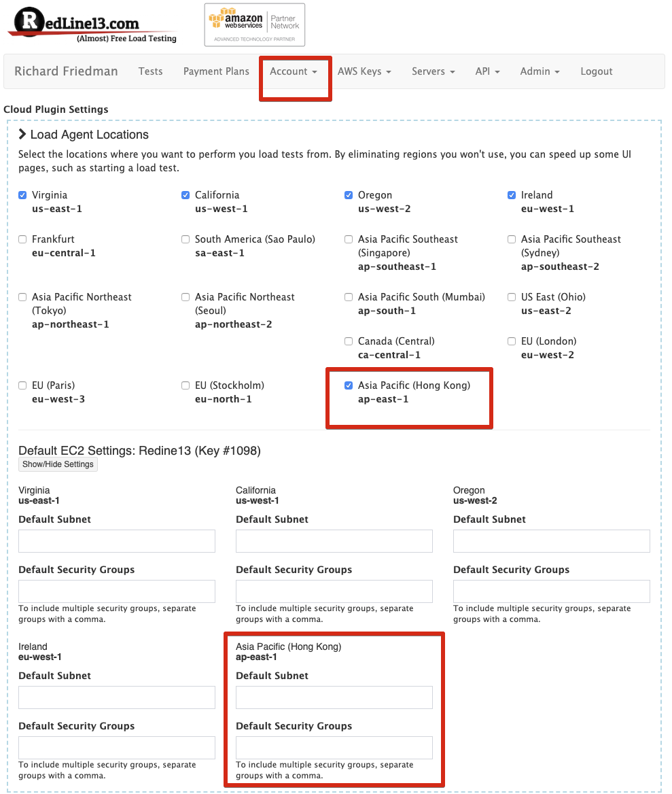Click the Default EC2 Settings heading
This screenshot has height=794, width=672.
140,451
